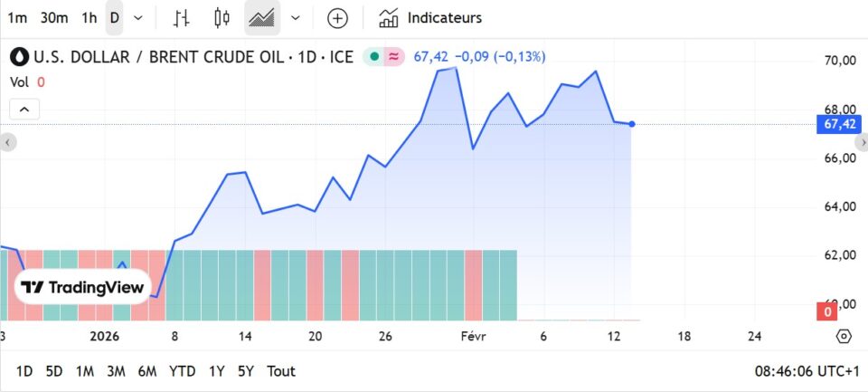The image size is (868, 392).
Task: Click the TradingView logo
Action: click(82, 288)
